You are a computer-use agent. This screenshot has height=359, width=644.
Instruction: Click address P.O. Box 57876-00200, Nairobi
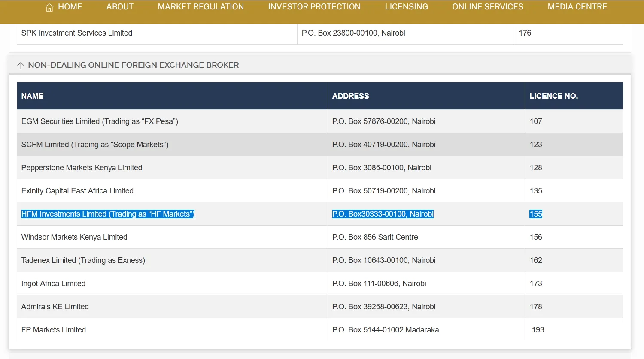click(384, 121)
